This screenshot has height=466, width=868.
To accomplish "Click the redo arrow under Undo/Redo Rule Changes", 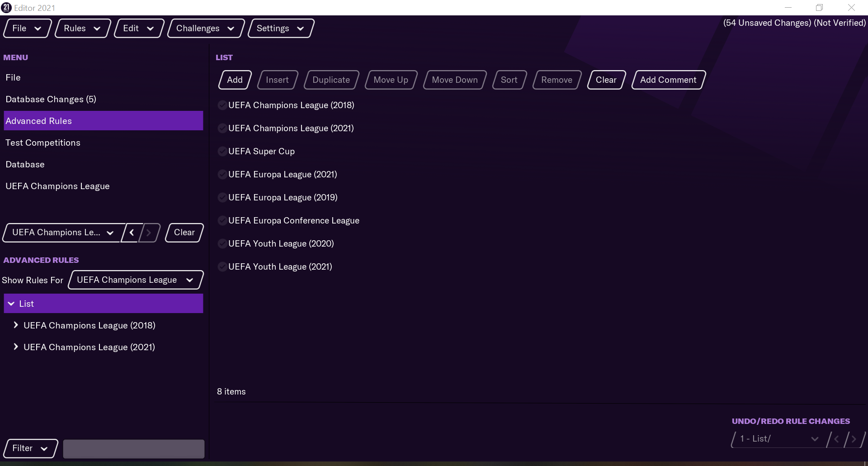I will (x=854, y=439).
